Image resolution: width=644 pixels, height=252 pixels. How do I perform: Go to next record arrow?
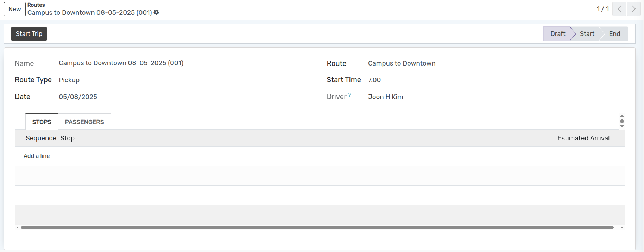click(x=633, y=9)
